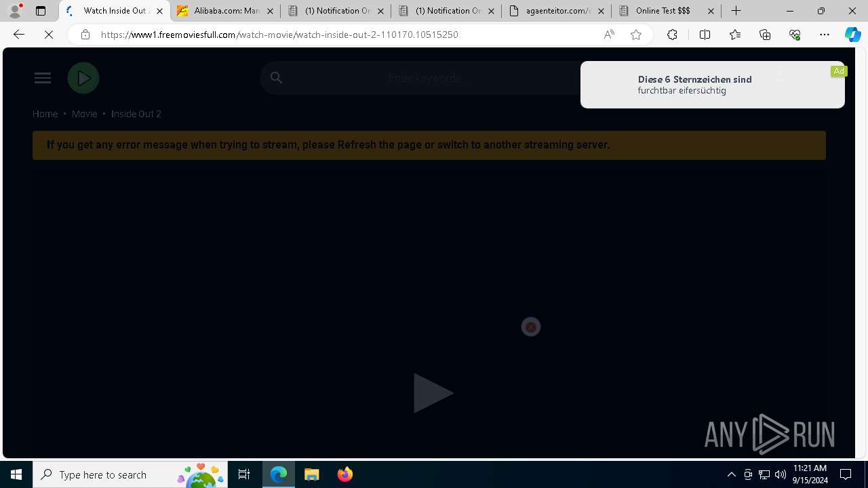Image resolution: width=868 pixels, height=488 pixels.
Task: Go to Home breadcrumb
Action: point(45,114)
